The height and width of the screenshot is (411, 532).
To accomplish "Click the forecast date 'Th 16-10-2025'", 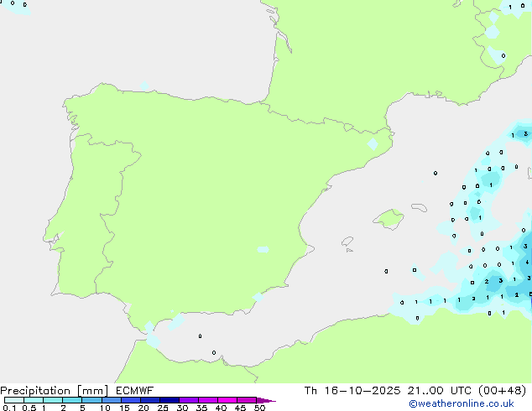I will (x=352, y=391).
